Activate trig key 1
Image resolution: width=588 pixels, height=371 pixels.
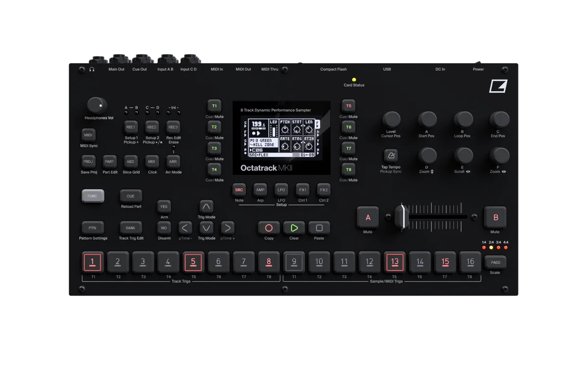click(92, 262)
